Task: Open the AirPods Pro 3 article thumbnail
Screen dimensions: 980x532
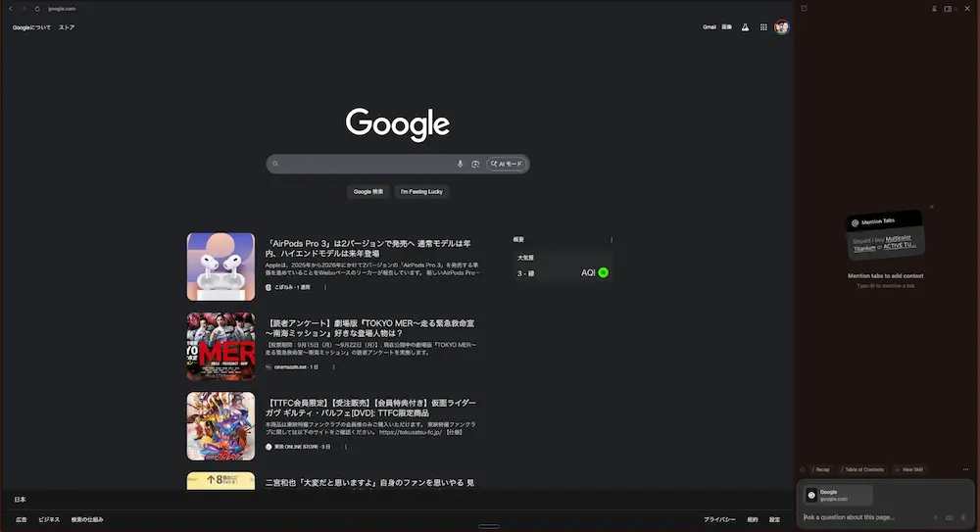Action: point(220,266)
